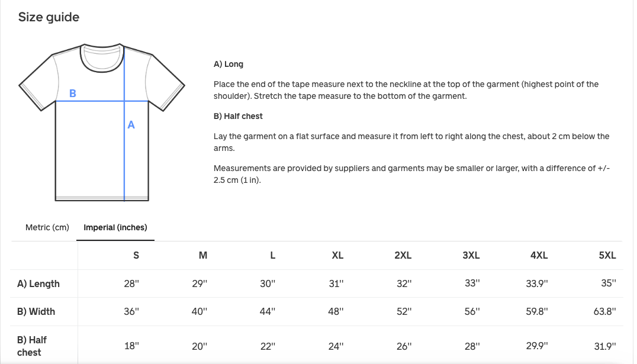The width and height of the screenshot is (637, 364).
Task: Click the A) Long instruction heading
Action: click(x=229, y=64)
